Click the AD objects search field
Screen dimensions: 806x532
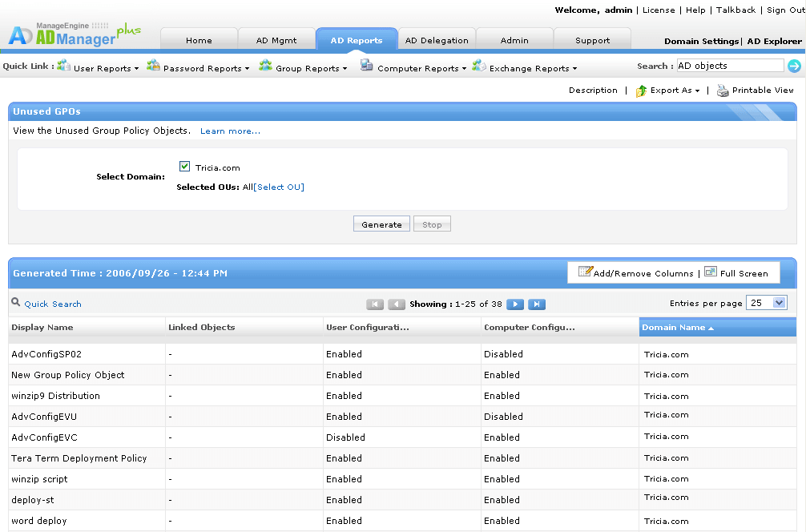(x=730, y=66)
